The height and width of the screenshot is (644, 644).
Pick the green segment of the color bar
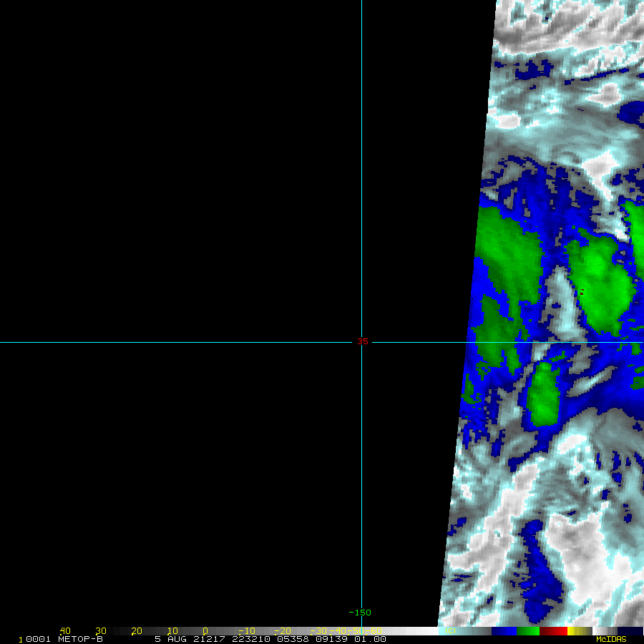(529, 631)
